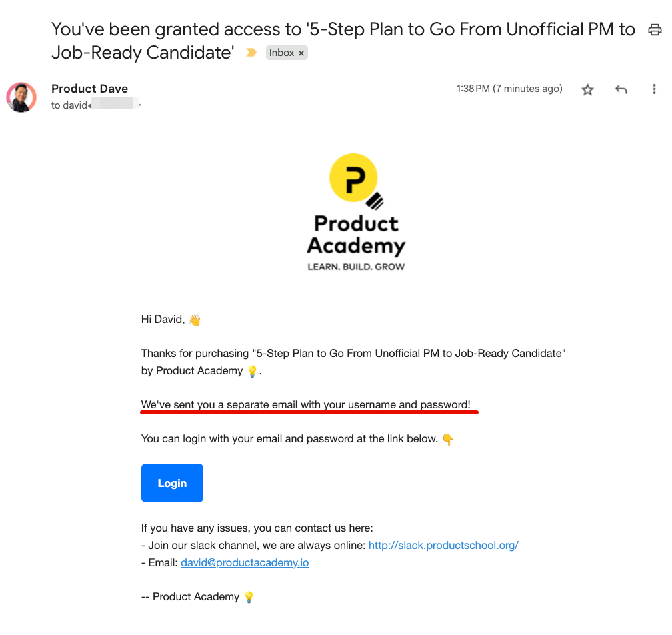Star this email from Product Dave
672x635 pixels.
pyautogui.click(x=587, y=89)
